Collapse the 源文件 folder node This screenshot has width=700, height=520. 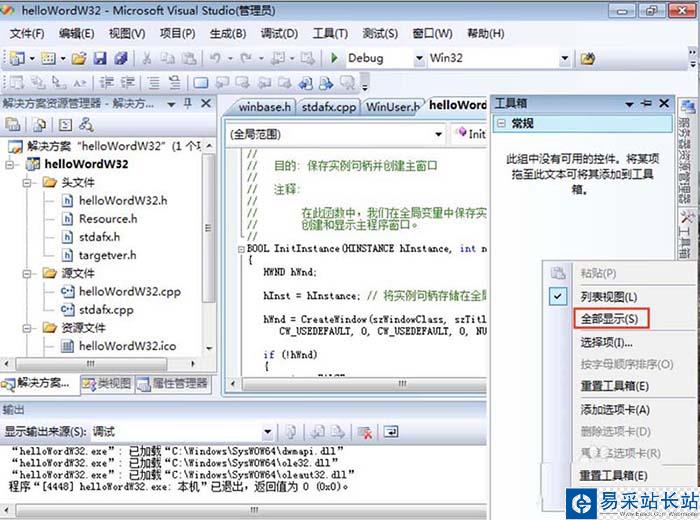coord(27,273)
